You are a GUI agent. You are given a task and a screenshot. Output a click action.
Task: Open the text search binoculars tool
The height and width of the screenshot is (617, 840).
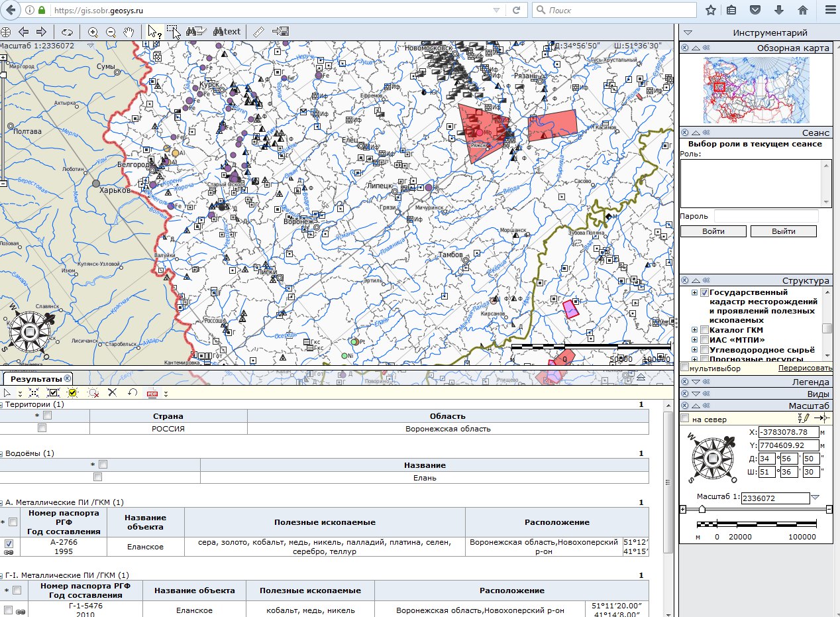click(x=227, y=32)
